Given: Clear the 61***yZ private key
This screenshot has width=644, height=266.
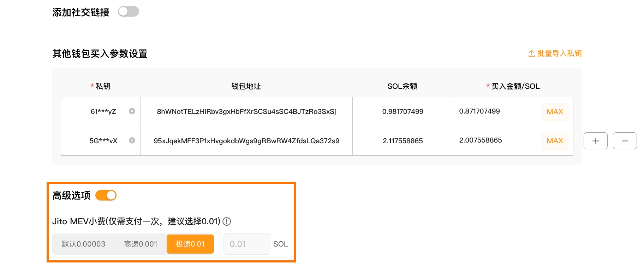Looking at the screenshot, I should [x=132, y=111].
